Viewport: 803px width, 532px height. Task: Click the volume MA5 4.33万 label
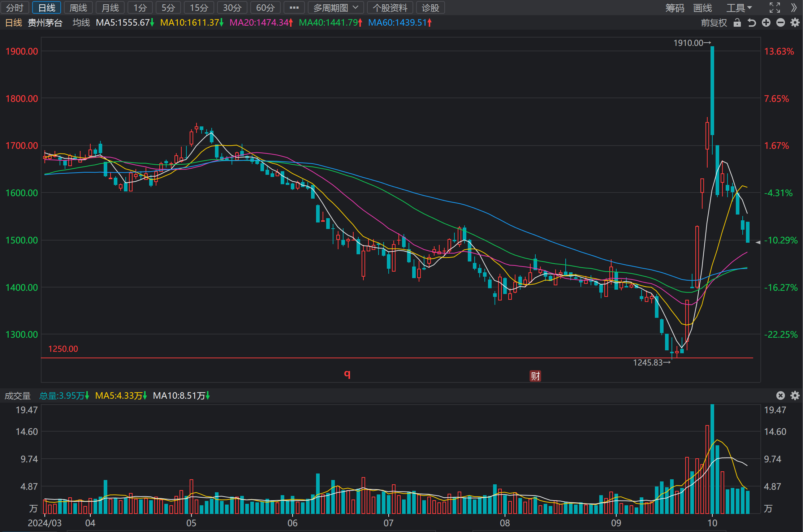coord(121,396)
